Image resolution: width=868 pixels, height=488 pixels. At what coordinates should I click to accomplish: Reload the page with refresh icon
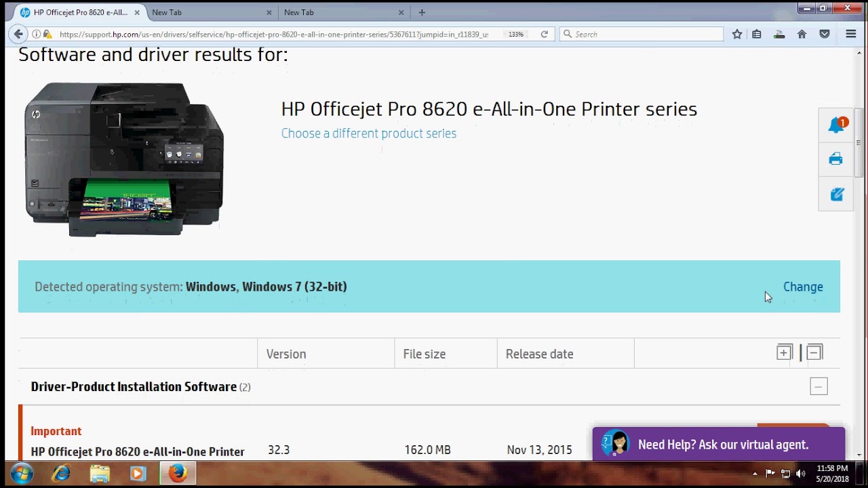coord(544,34)
